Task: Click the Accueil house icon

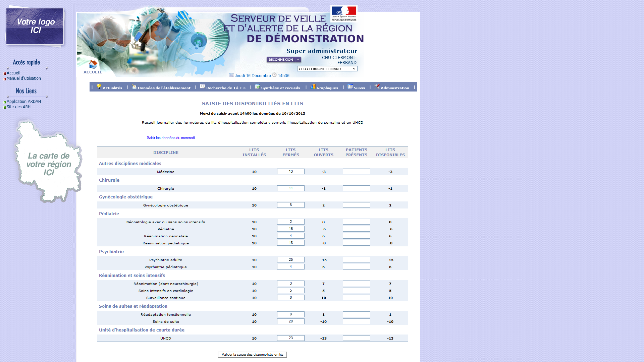Action: [x=93, y=64]
